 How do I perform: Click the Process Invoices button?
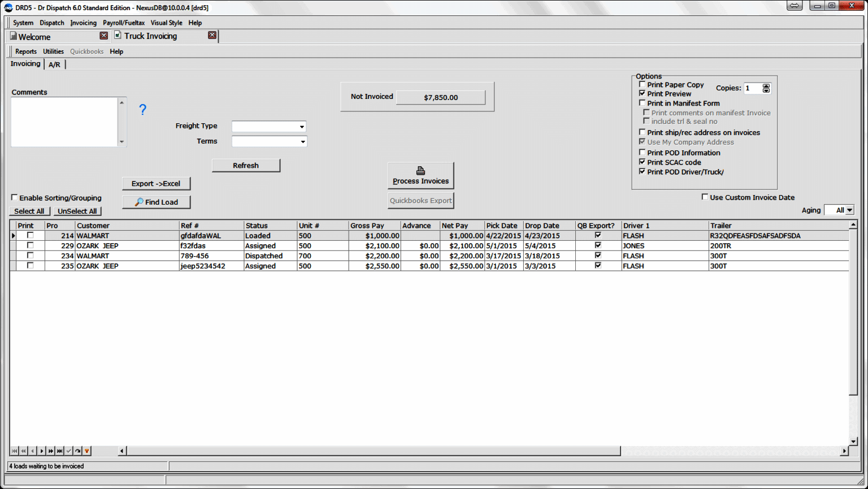pyautogui.click(x=420, y=175)
